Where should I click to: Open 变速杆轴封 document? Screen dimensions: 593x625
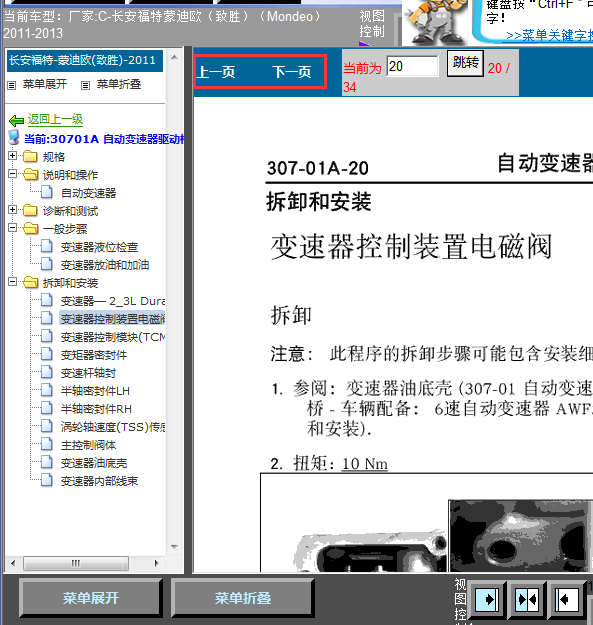pyautogui.click(x=88, y=373)
